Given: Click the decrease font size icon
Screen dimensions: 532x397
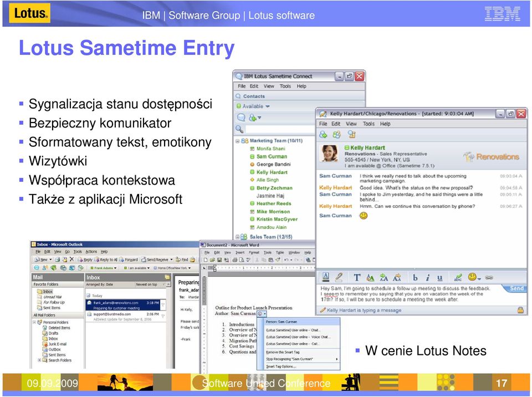Looking at the screenshot, I should [397, 278].
